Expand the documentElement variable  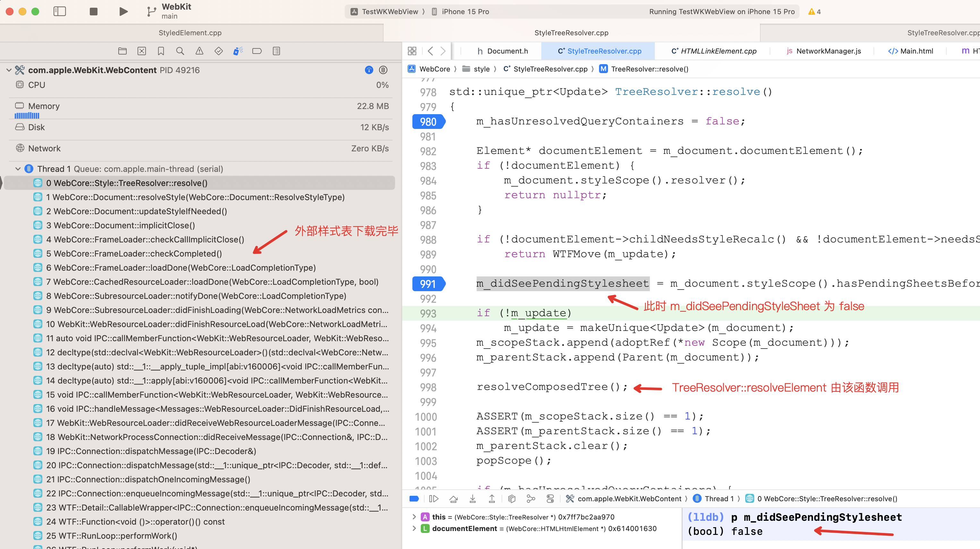pyautogui.click(x=414, y=528)
